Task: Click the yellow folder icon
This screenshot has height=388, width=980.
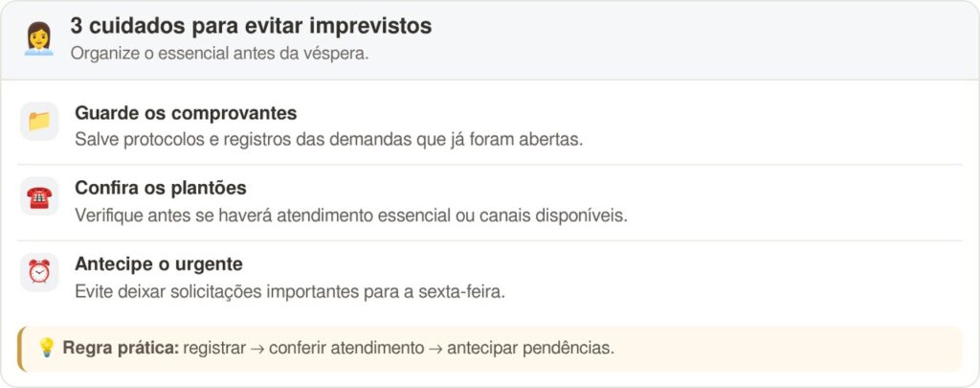Action: click(39, 122)
